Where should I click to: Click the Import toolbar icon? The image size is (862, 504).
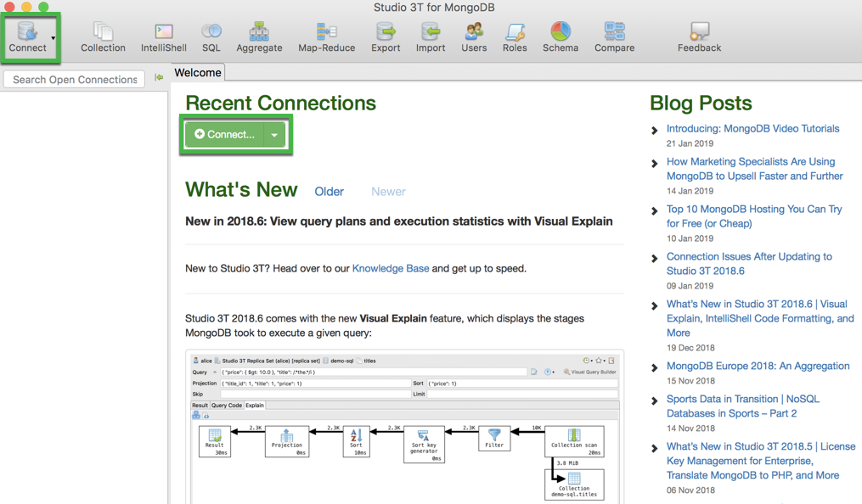[431, 36]
